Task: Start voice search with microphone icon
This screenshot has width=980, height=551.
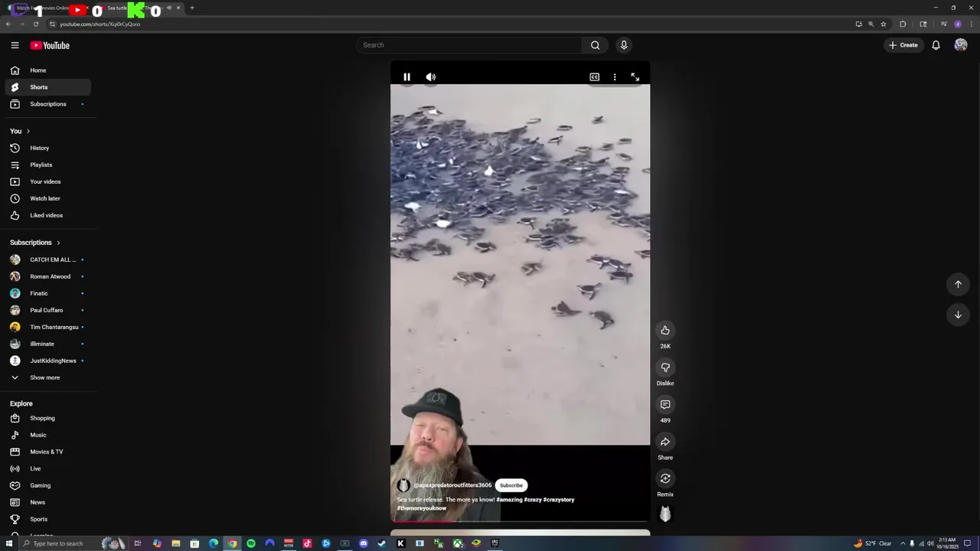Action: [624, 45]
